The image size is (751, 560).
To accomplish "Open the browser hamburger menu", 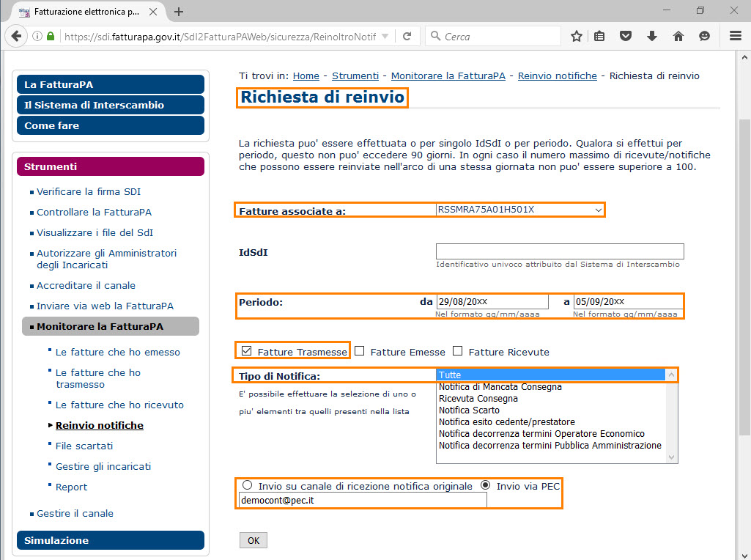I will click(x=735, y=36).
